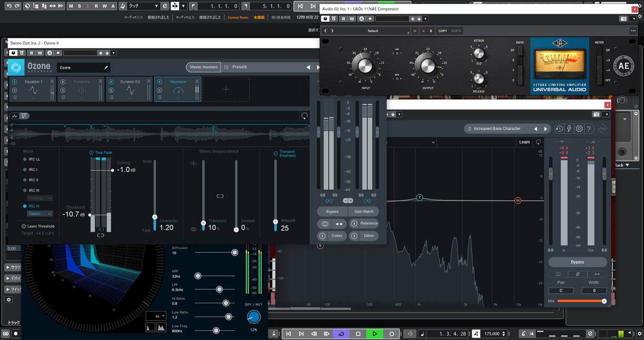Choose IRC III maximizer mode

point(31,190)
